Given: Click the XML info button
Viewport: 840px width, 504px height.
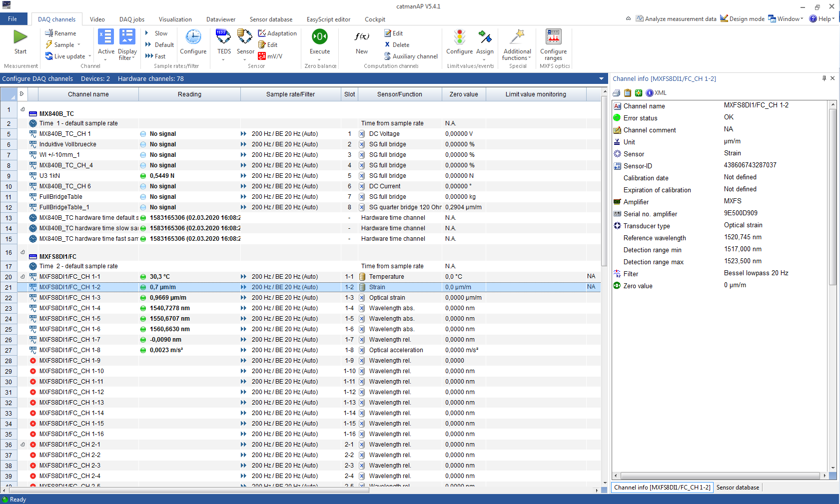Looking at the screenshot, I should pyautogui.click(x=656, y=93).
